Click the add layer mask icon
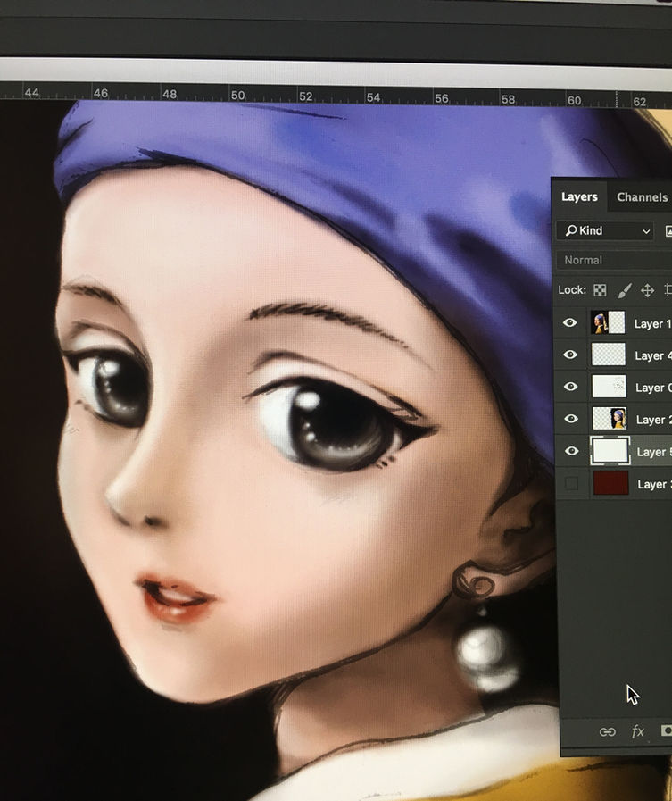The image size is (672, 801). click(667, 731)
